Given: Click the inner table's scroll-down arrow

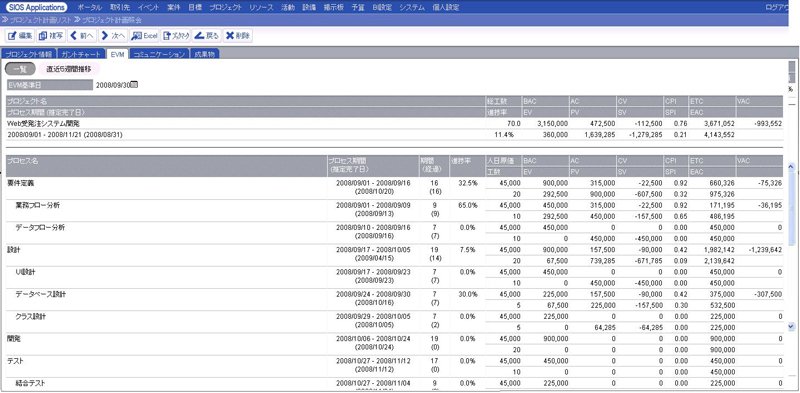Looking at the screenshot, I should pos(791,326).
